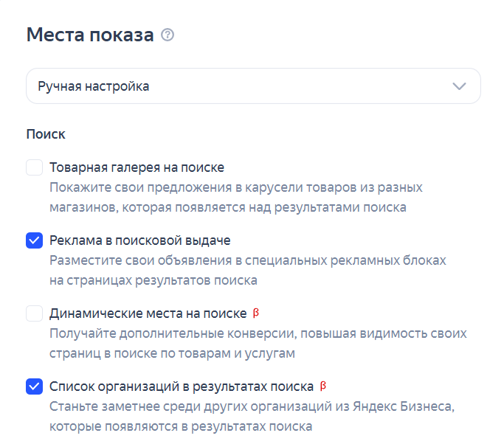
Task: Disable Список организаций в результатах поиска checkbox
Action: [35, 386]
